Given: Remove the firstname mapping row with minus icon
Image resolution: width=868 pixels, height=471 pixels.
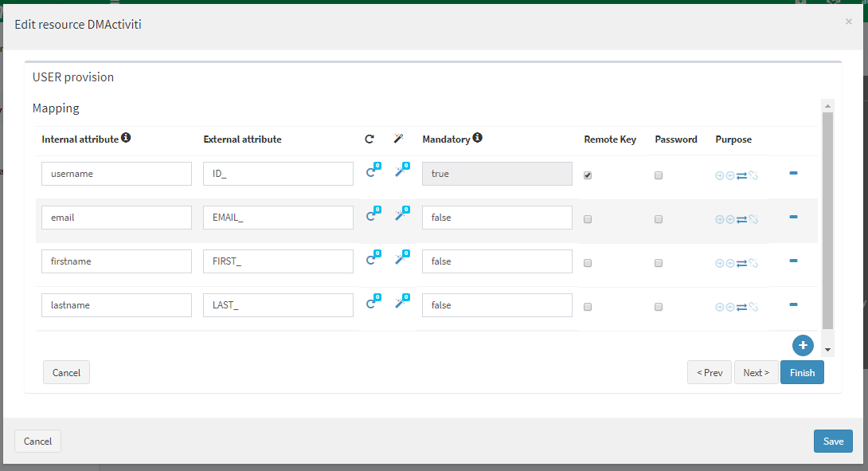Looking at the screenshot, I should pyautogui.click(x=793, y=261).
